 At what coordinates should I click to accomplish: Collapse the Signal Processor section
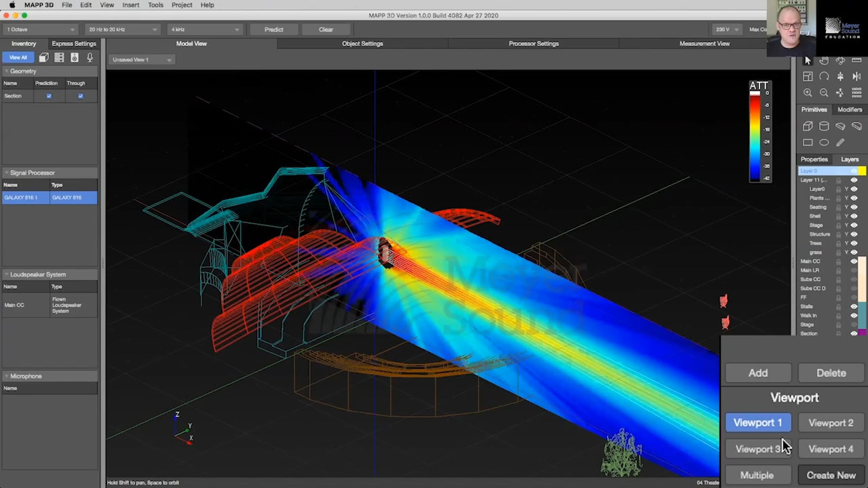(x=7, y=173)
